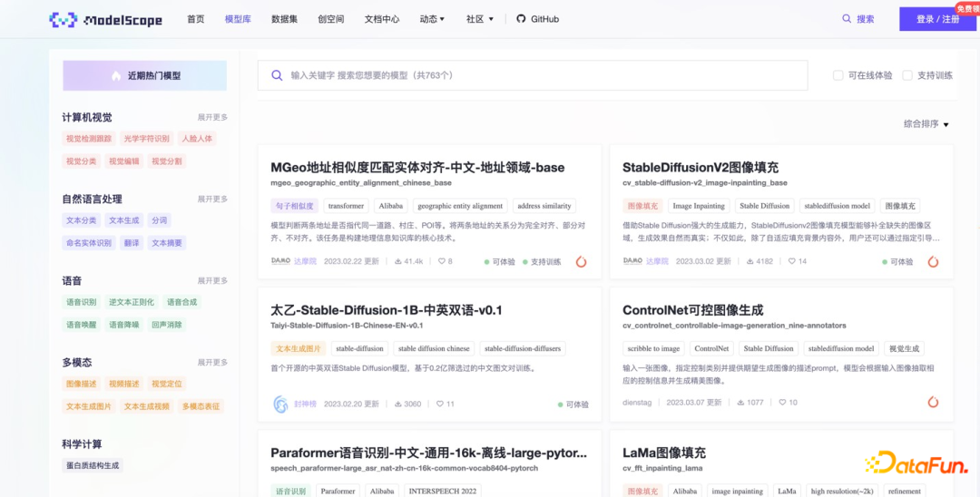Click dienstag author name

click(638, 403)
